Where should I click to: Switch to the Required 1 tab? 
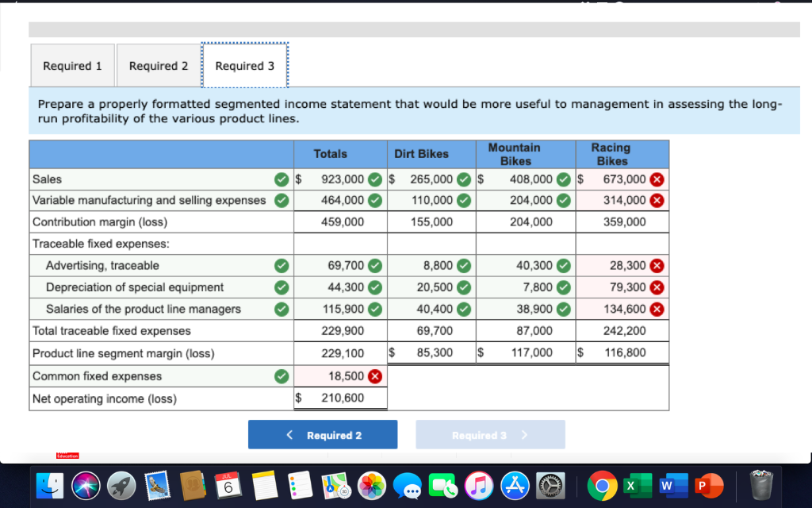[72, 66]
